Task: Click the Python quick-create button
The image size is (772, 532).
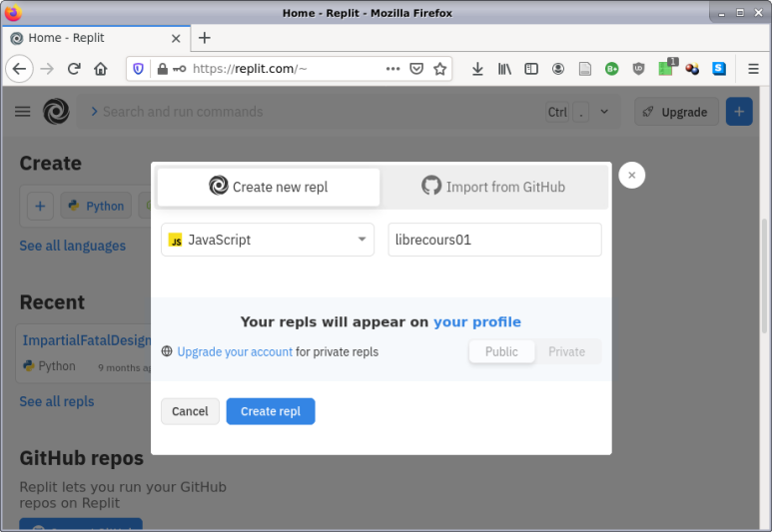Action: (x=96, y=206)
